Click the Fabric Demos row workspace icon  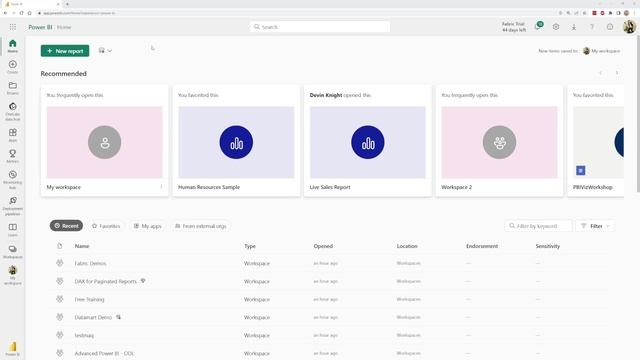(60, 263)
